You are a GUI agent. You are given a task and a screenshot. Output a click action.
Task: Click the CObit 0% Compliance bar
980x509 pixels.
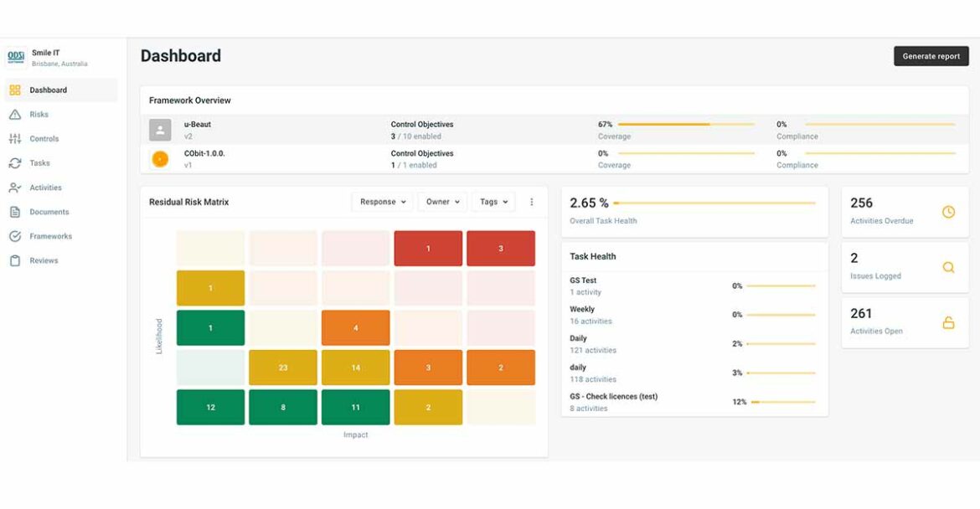click(880, 153)
